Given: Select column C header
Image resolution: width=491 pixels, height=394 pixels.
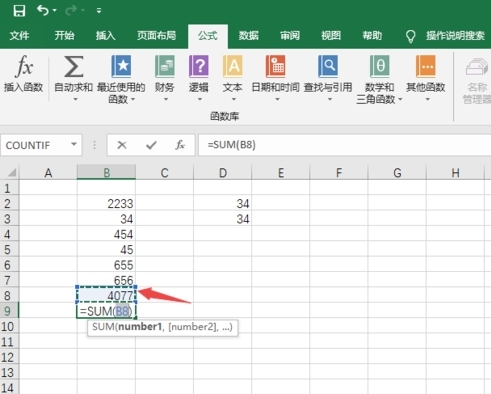Looking at the screenshot, I should (x=164, y=173).
